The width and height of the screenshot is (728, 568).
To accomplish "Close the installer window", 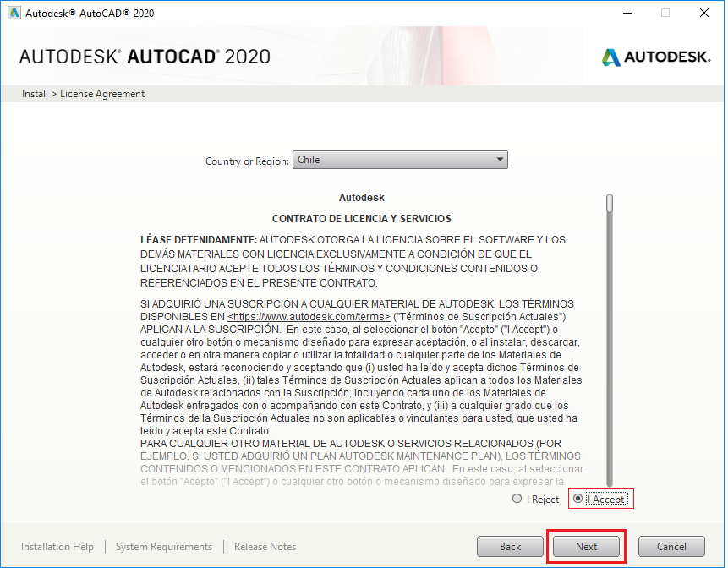I will pos(704,13).
